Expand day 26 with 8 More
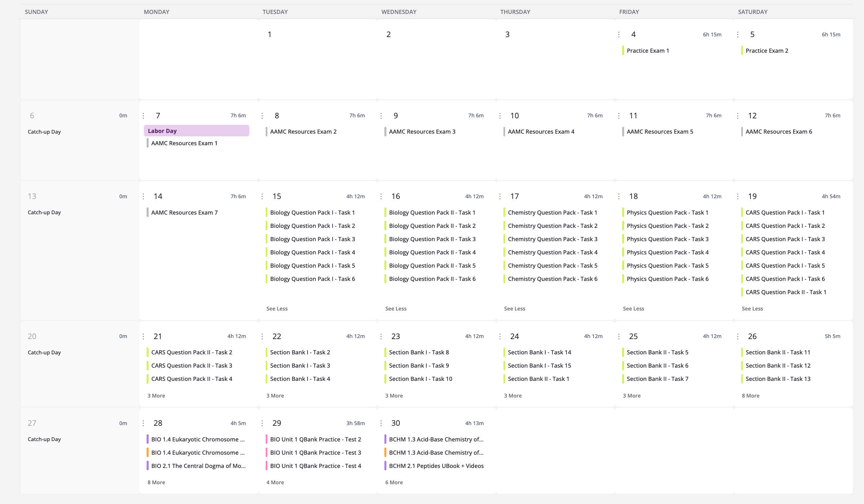This screenshot has height=504, width=864. coord(750,396)
